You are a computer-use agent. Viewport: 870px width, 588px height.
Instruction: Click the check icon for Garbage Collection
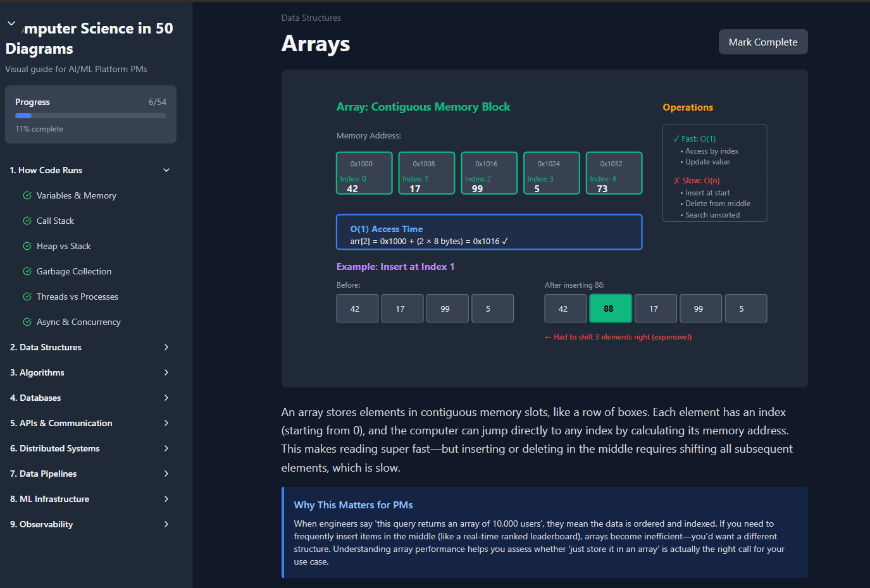click(x=27, y=271)
